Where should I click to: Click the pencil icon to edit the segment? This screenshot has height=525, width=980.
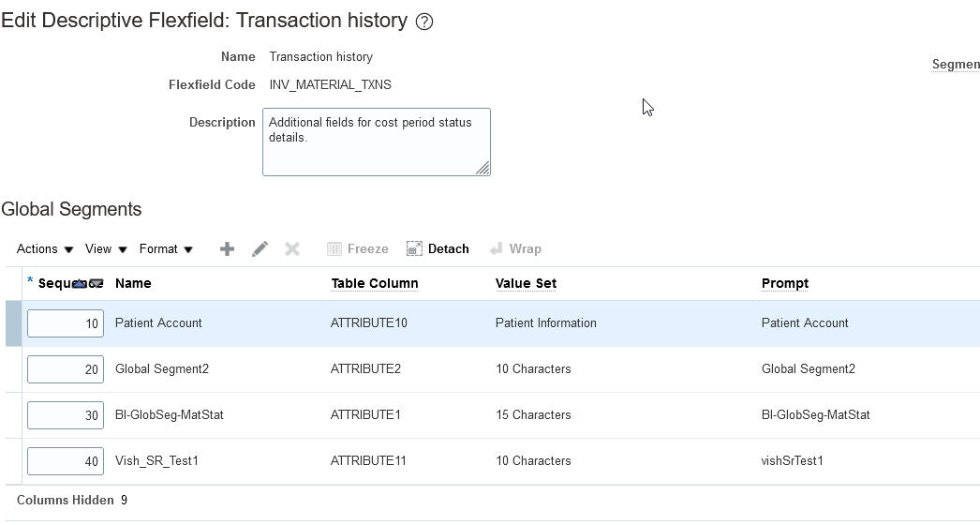(x=260, y=248)
